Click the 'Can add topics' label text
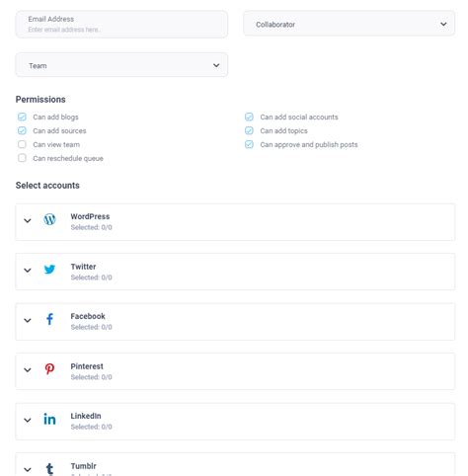Image resolution: width=468 pixels, height=476 pixels. (x=283, y=130)
